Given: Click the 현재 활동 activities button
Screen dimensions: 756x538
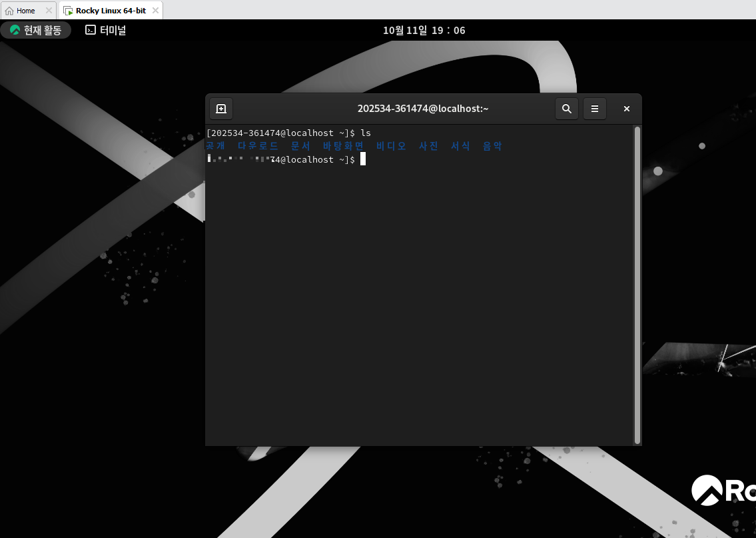Looking at the screenshot, I should [36, 30].
